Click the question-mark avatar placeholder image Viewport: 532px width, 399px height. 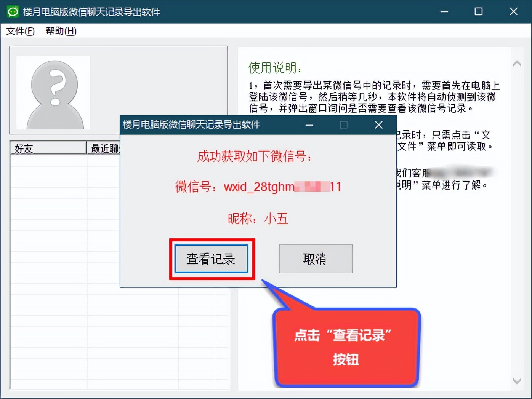coord(53,92)
